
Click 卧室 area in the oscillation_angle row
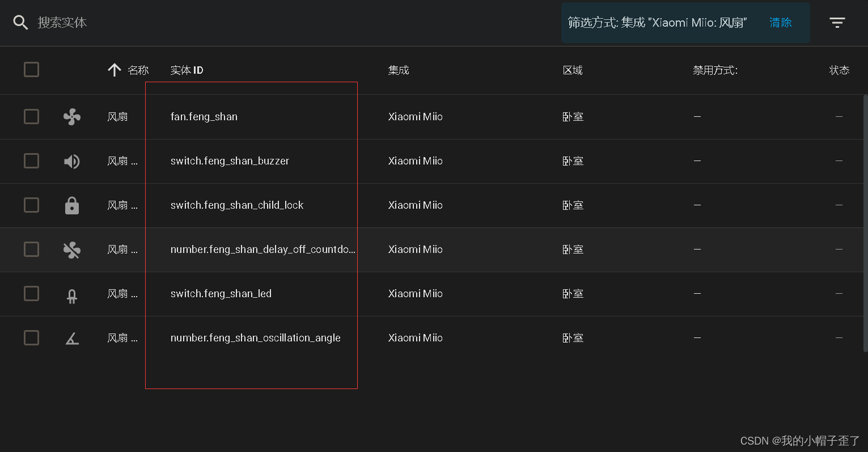click(573, 338)
